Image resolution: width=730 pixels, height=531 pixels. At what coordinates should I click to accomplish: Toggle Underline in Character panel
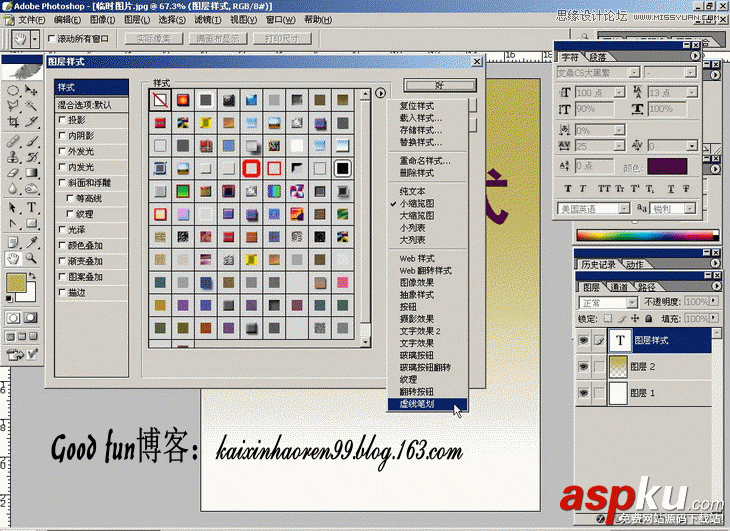click(x=670, y=188)
